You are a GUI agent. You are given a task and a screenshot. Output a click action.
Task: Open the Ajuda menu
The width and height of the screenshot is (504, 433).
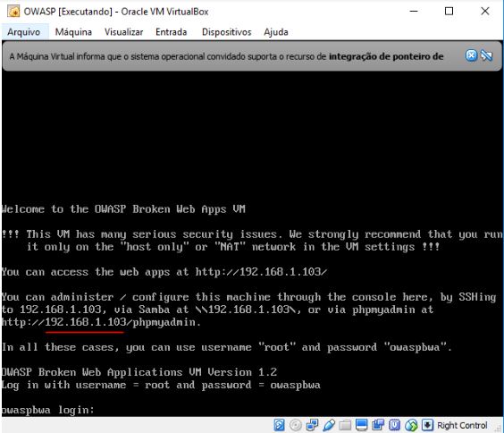pyautogui.click(x=276, y=32)
